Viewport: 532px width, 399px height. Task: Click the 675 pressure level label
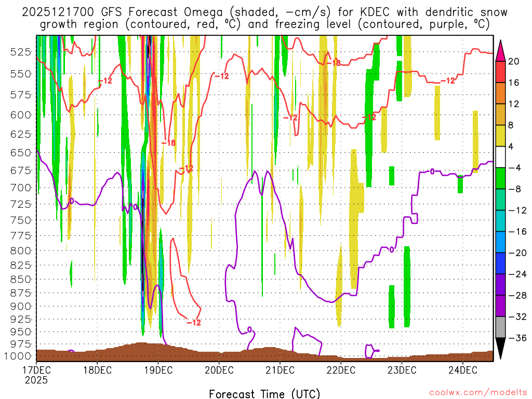[x=20, y=170]
